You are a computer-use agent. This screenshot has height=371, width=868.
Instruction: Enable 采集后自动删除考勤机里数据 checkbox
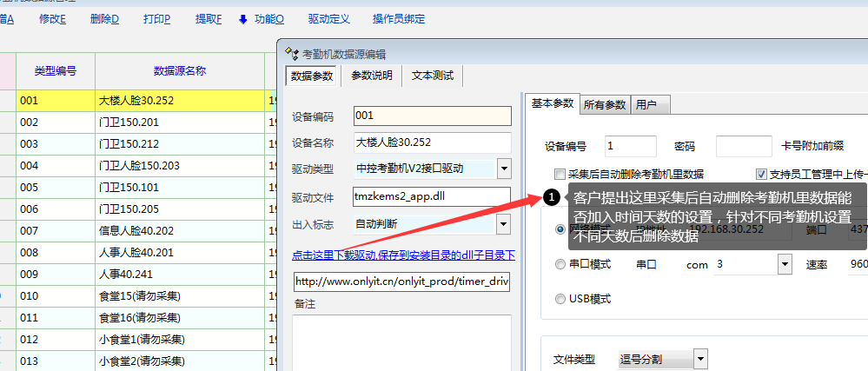[560, 174]
